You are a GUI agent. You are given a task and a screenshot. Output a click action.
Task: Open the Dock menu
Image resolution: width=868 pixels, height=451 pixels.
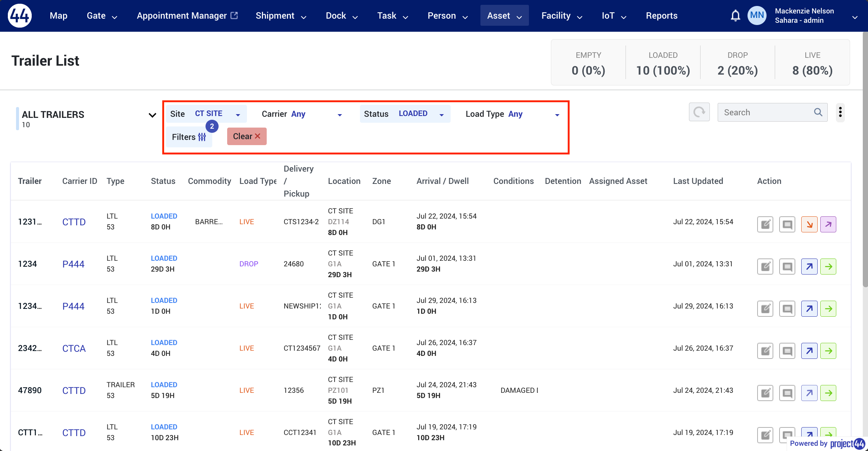[342, 16]
